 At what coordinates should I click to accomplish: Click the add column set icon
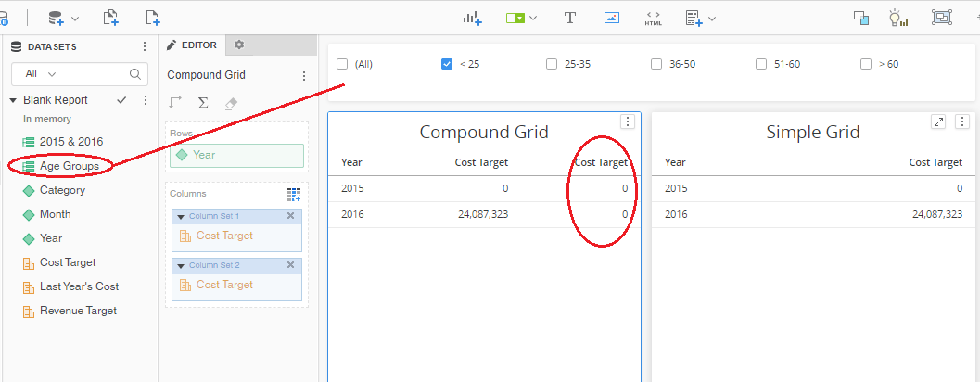294,194
